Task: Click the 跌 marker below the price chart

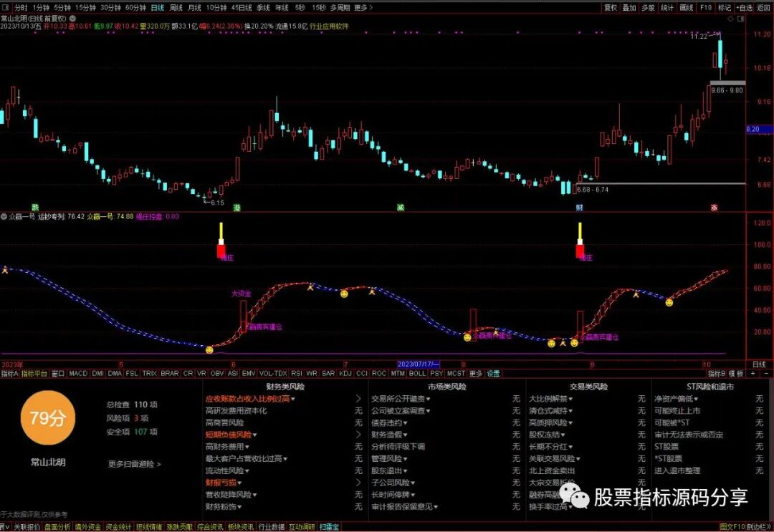Action: click(x=35, y=208)
